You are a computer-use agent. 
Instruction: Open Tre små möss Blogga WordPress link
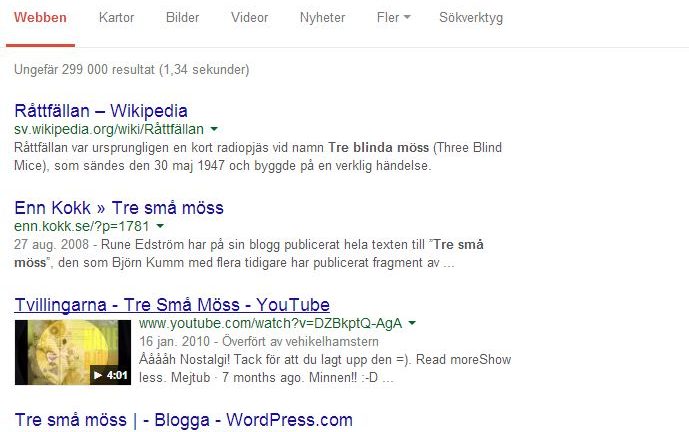pos(184,420)
